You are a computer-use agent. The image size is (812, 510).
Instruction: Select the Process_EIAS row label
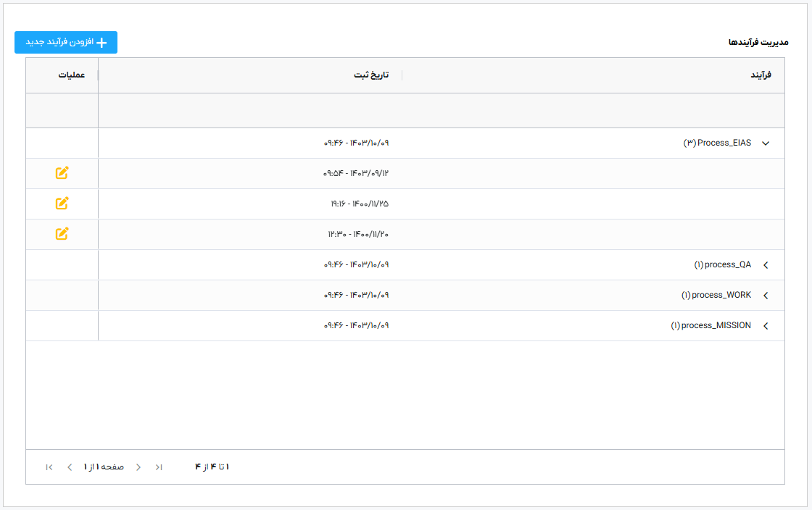pyautogui.click(x=723, y=143)
